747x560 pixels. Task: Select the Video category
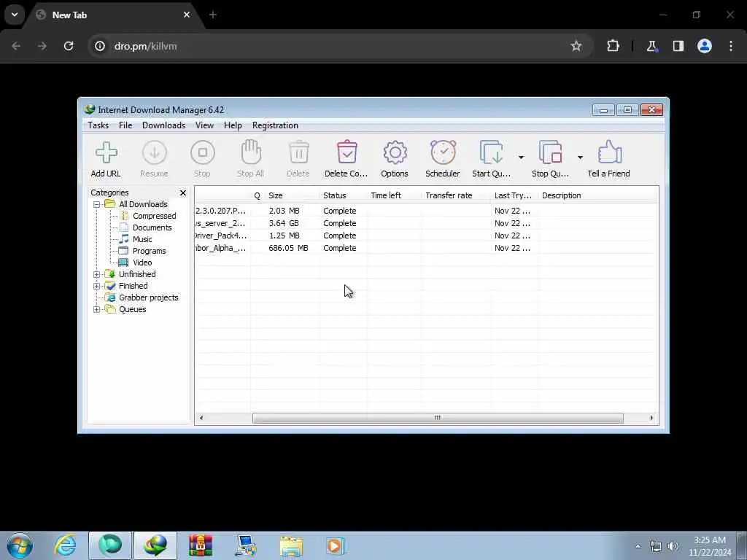(142, 262)
